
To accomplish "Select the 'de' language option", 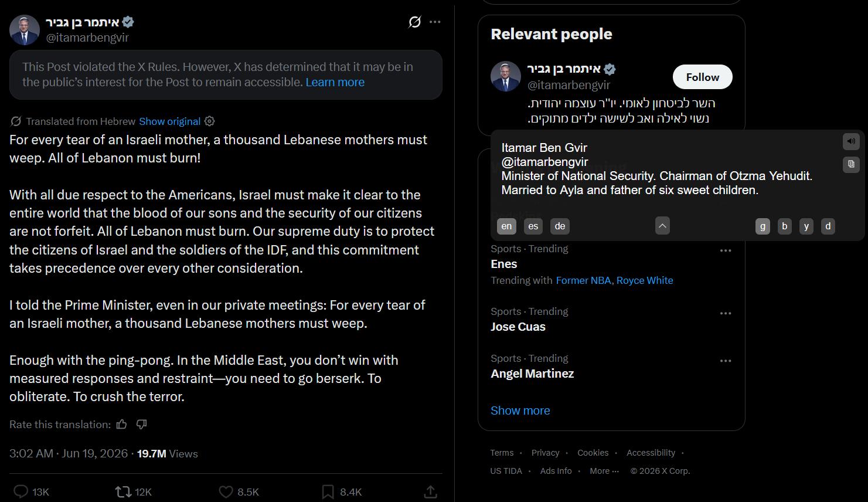I will (560, 226).
